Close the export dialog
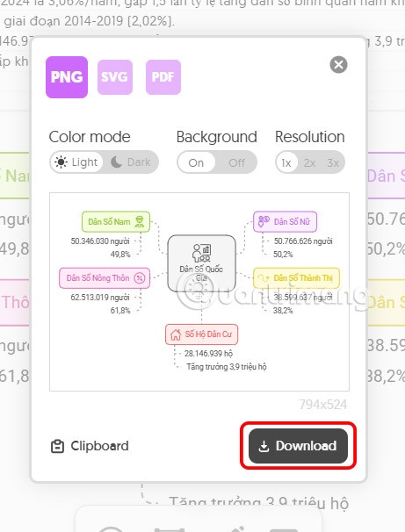Screen dimensions: 405x532 338,64
